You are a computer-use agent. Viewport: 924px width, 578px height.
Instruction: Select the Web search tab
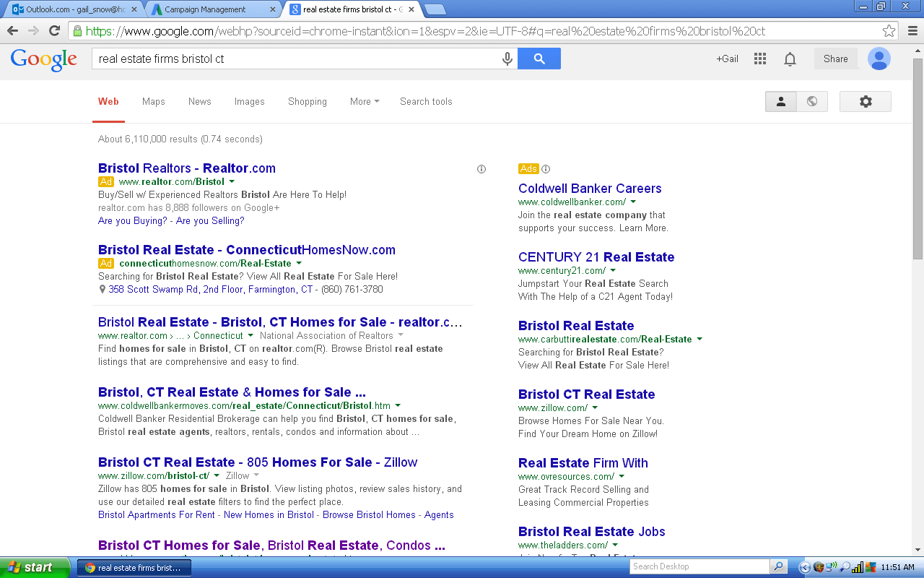pos(108,102)
